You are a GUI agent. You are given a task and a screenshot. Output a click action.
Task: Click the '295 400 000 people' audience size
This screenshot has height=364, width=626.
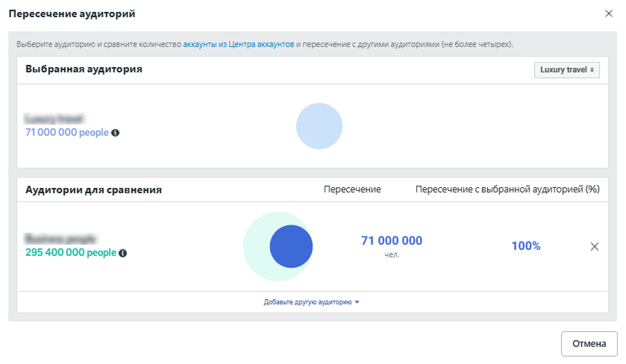point(71,253)
